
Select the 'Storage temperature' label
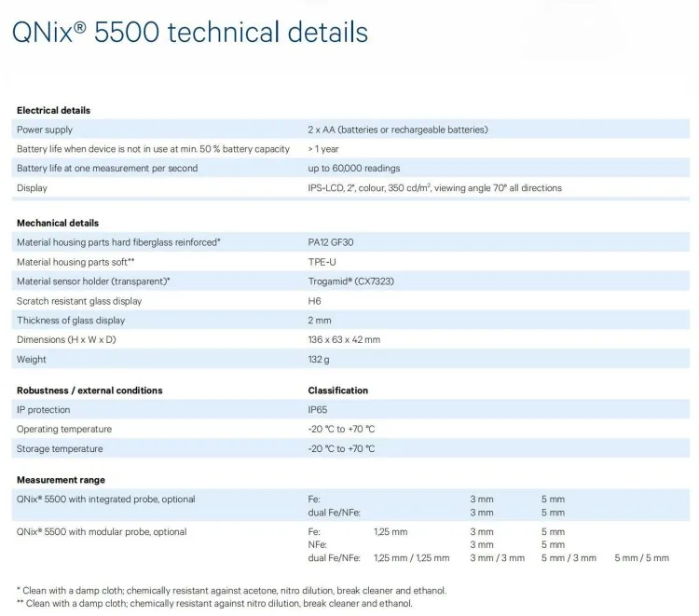point(60,449)
